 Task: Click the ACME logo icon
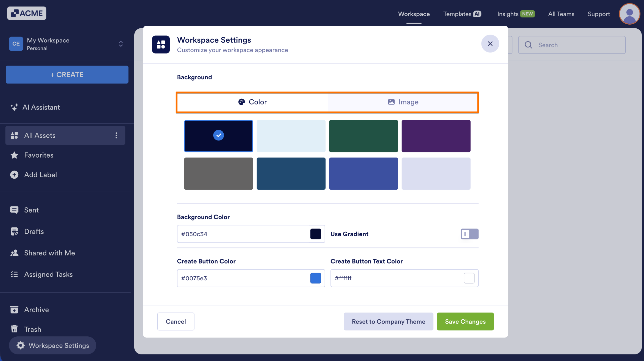click(15, 13)
